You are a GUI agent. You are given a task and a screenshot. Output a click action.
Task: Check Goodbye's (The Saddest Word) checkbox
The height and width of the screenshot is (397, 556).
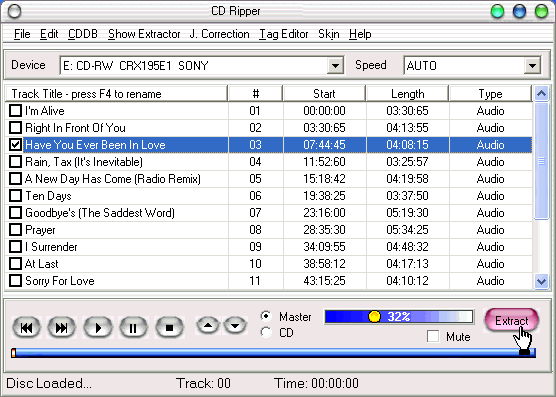coord(15,213)
